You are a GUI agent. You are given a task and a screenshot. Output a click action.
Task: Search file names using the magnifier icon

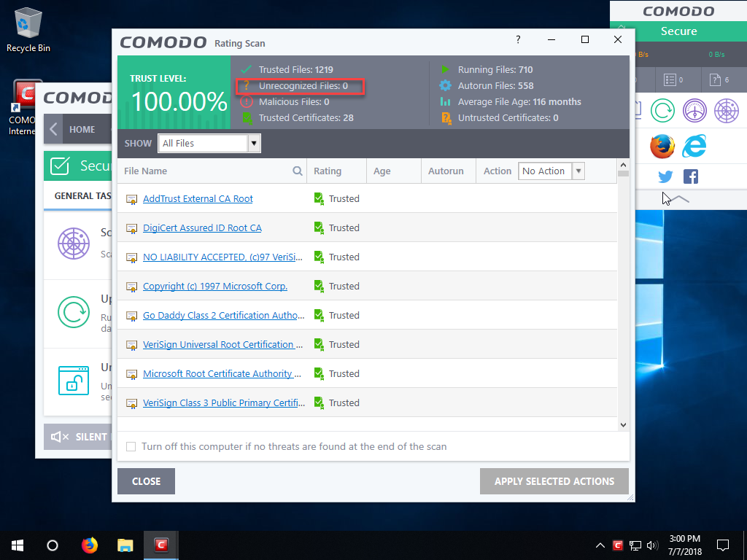coord(298,171)
